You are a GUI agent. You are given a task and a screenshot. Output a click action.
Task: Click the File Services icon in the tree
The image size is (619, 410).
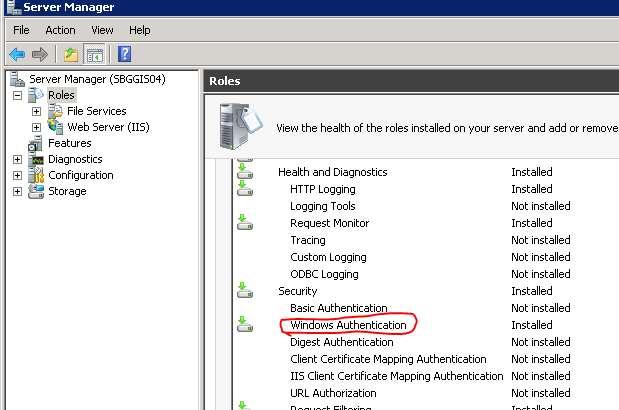[55, 111]
